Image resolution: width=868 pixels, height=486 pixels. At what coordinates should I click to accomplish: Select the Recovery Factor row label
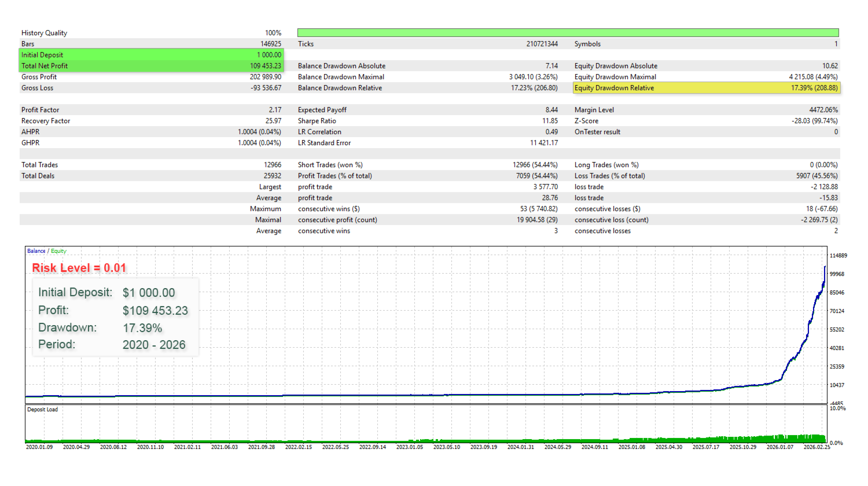46,121
